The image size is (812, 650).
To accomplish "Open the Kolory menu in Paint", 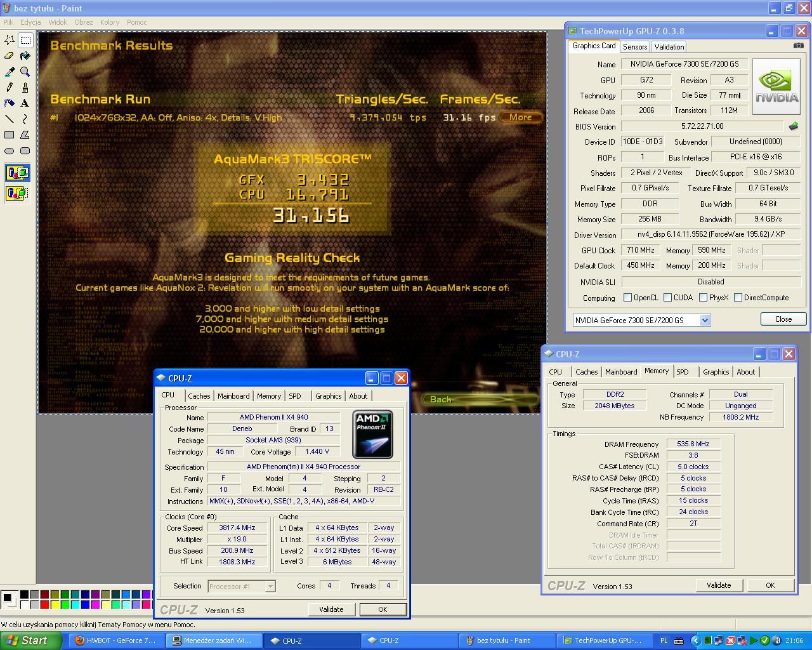I will tap(110, 22).
